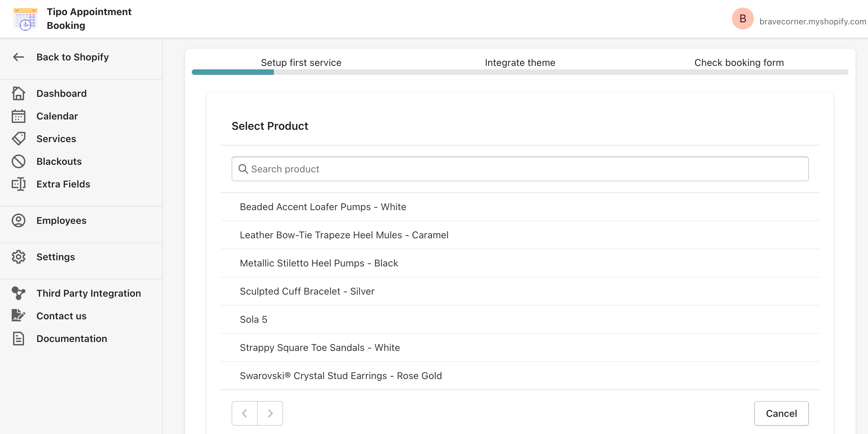This screenshot has height=434, width=868.
Task: Click the Employees person icon
Action: point(19,220)
